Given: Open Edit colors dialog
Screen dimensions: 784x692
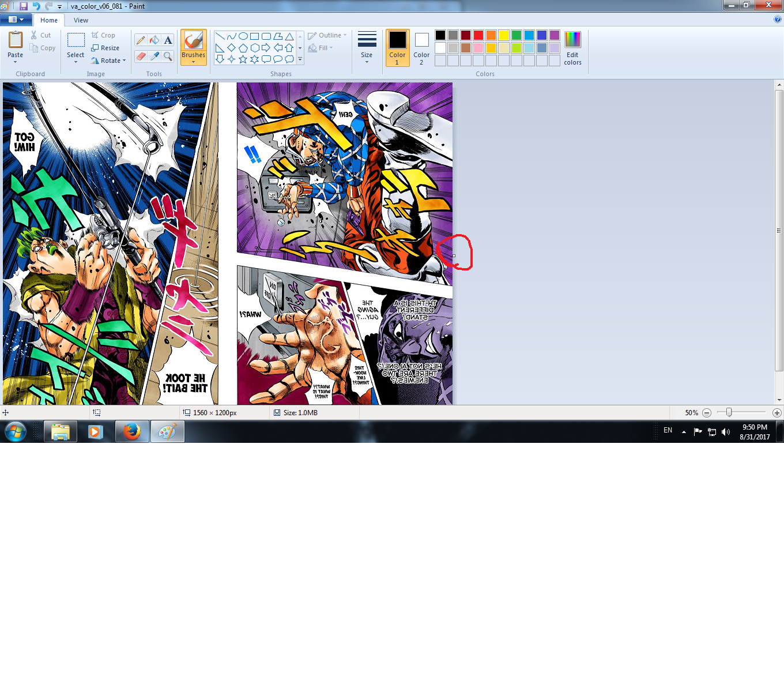Looking at the screenshot, I should coord(572,48).
